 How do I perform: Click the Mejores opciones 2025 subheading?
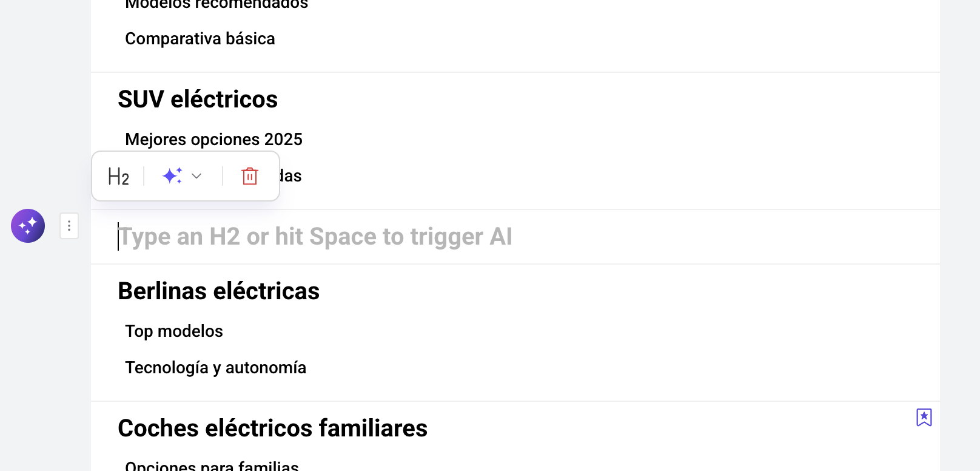pyautogui.click(x=213, y=140)
